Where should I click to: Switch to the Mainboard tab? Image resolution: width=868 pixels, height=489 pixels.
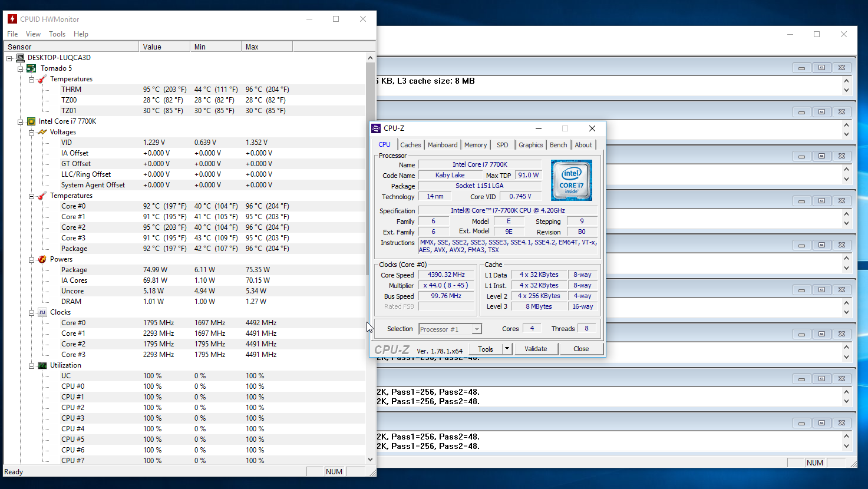coord(443,145)
